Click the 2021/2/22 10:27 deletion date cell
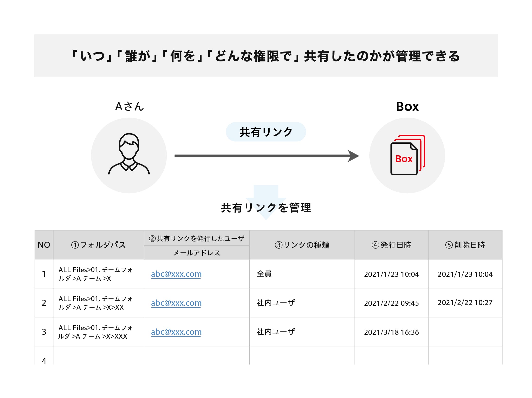Image resolution: width=532 pixels, height=398 pixels. coord(465,302)
